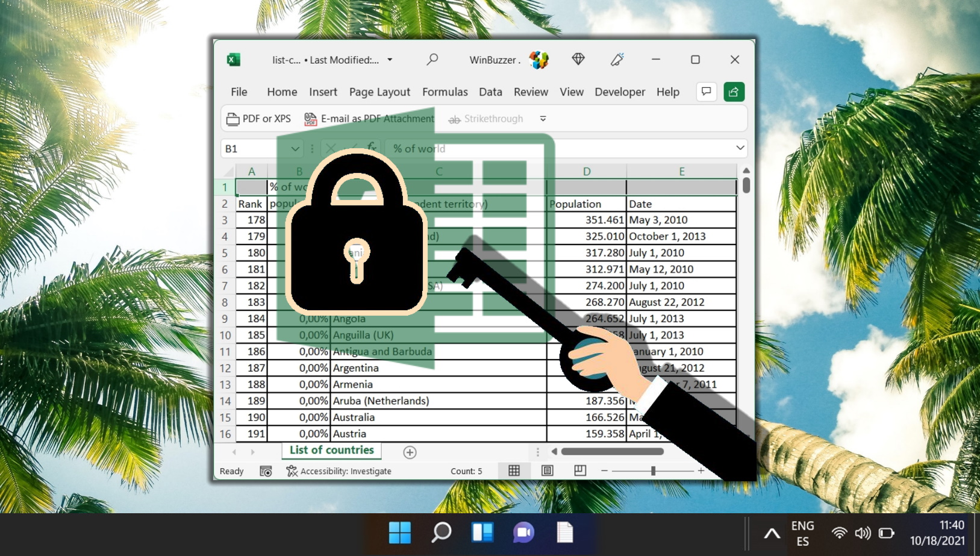
Task: Open taskbar Widgets icon
Action: [482, 533]
